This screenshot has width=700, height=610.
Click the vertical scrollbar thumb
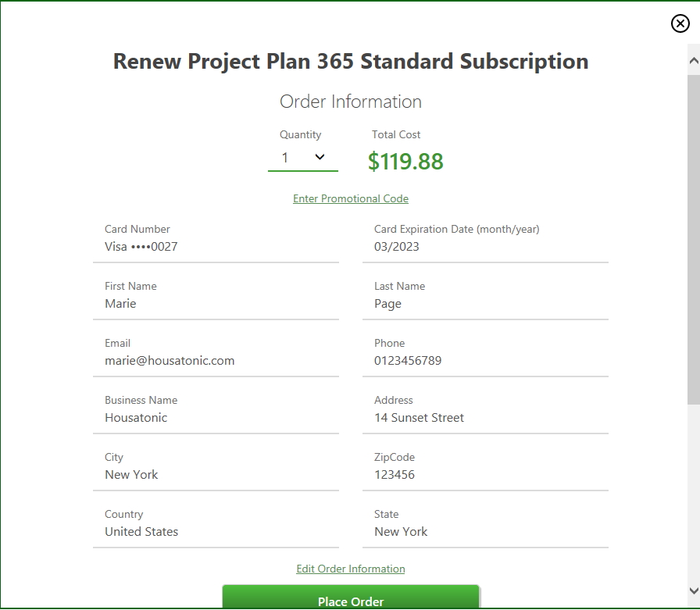693,240
